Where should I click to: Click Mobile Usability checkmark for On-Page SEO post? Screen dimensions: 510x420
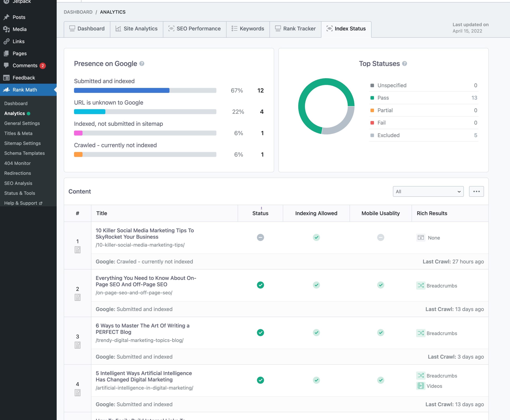coord(381,285)
